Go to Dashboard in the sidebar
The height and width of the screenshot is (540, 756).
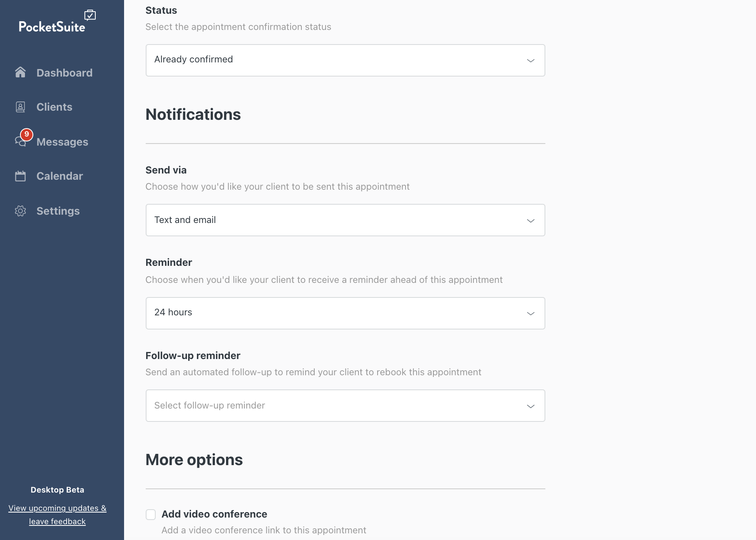pyautogui.click(x=65, y=73)
